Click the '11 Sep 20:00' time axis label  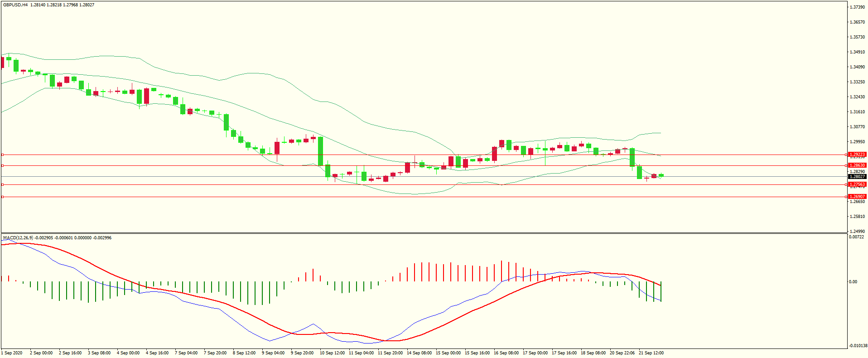(x=390, y=353)
